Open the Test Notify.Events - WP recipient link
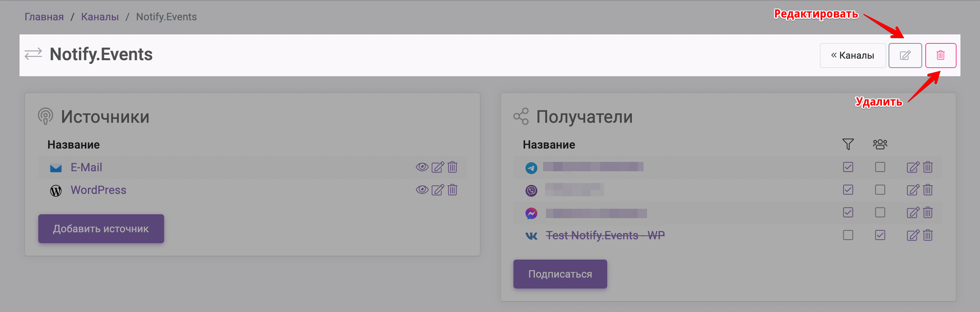The height and width of the screenshot is (312, 980). (x=605, y=235)
